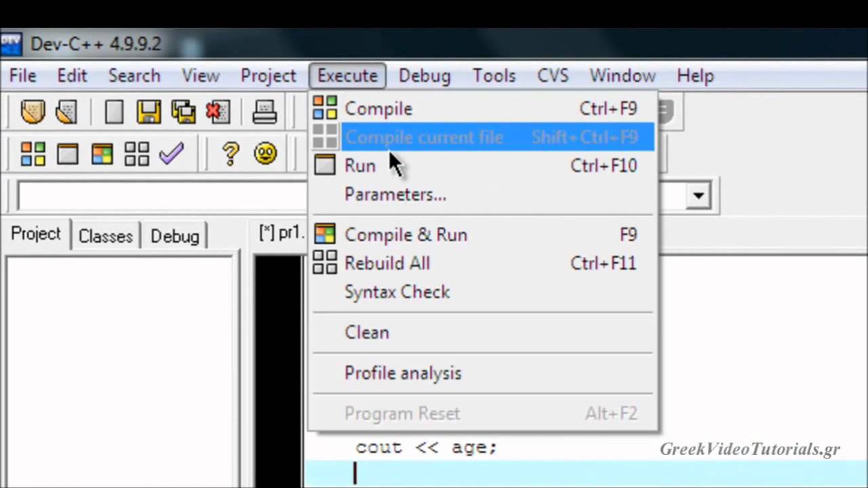The width and height of the screenshot is (868, 488).
Task: Click the blank page new source file icon
Action: point(114,112)
